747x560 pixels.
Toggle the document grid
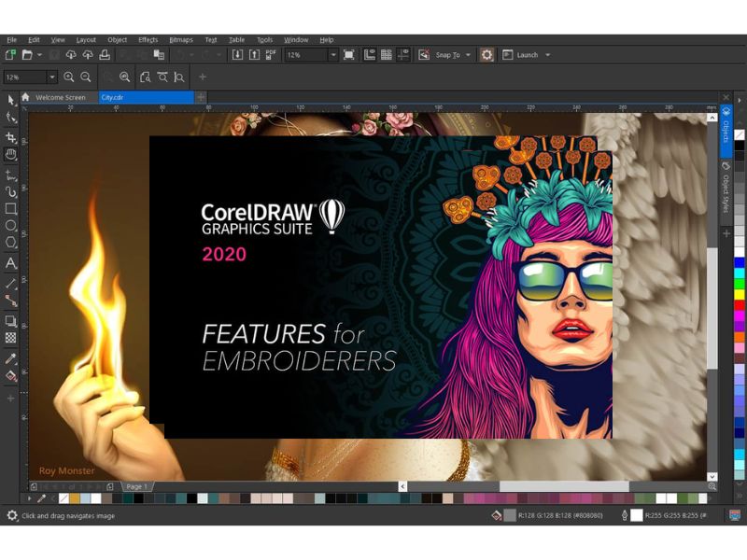tap(388, 54)
